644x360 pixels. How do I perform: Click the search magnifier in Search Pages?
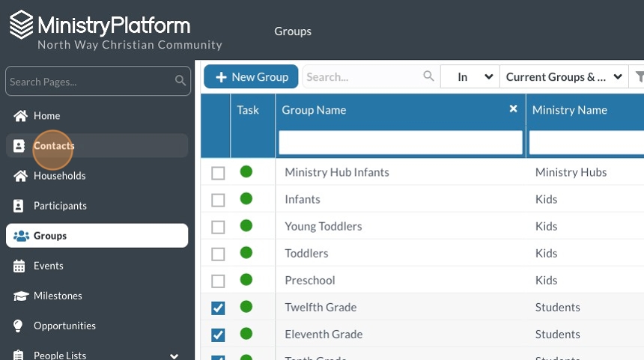[180, 81]
